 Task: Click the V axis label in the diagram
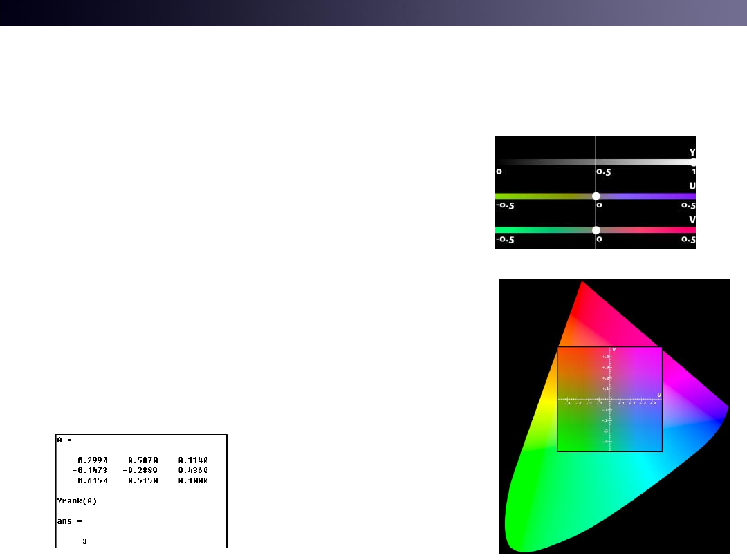[x=614, y=350]
